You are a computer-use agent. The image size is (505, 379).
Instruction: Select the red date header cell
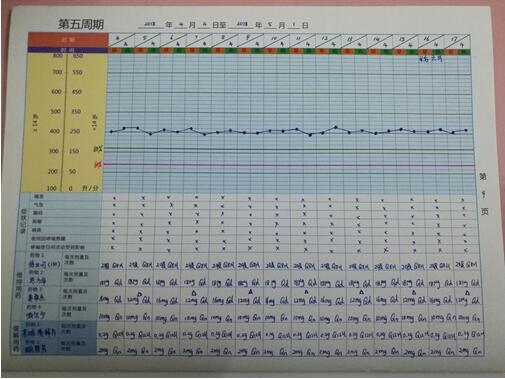pos(68,40)
